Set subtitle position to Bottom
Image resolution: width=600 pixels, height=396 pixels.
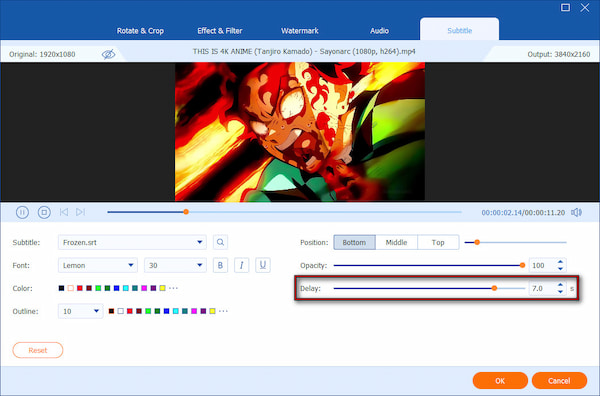point(354,242)
